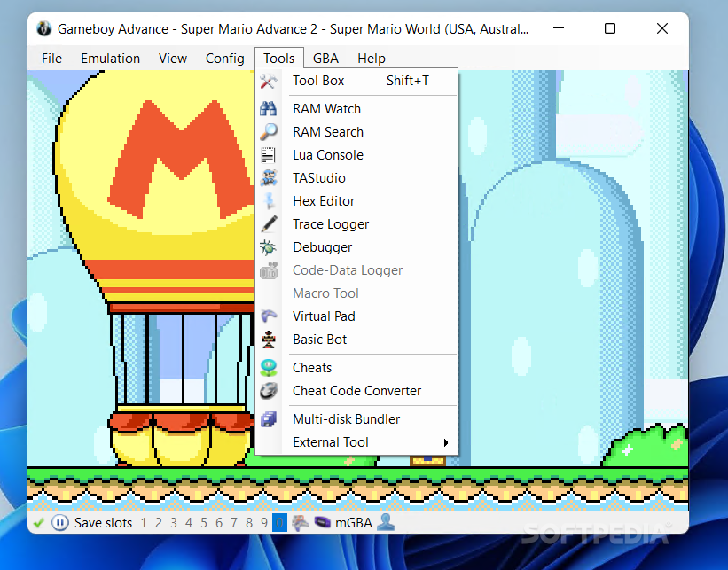Maximize the BizHawk window

(x=610, y=28)
